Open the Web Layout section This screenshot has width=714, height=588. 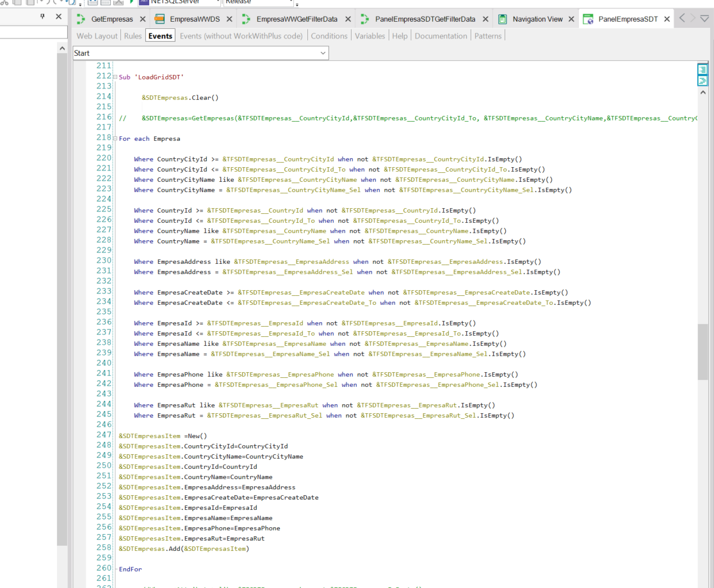(x=97, y=36)
